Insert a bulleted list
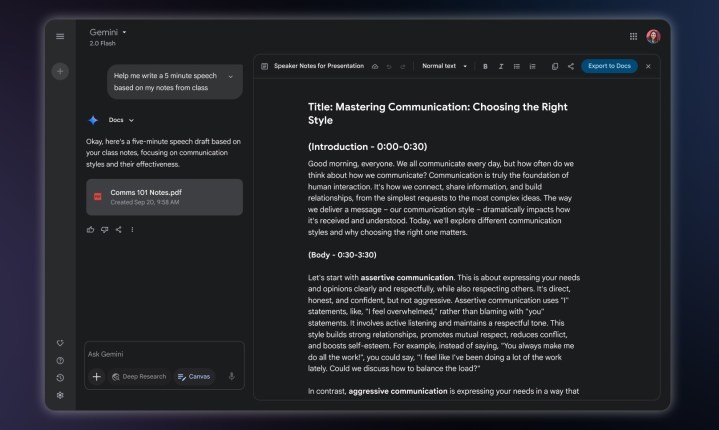Image resolution: width=719 pixels, height=430 pixels. (x=517, y=66)
